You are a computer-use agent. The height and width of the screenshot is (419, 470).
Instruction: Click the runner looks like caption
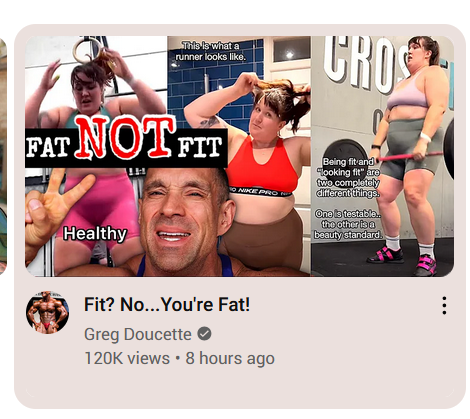211,51
